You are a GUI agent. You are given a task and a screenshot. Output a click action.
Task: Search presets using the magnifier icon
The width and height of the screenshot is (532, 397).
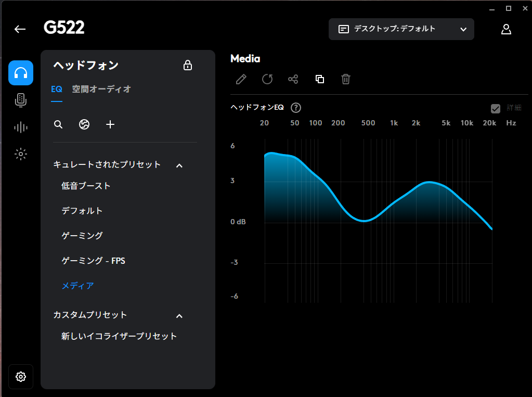(58, 124)
